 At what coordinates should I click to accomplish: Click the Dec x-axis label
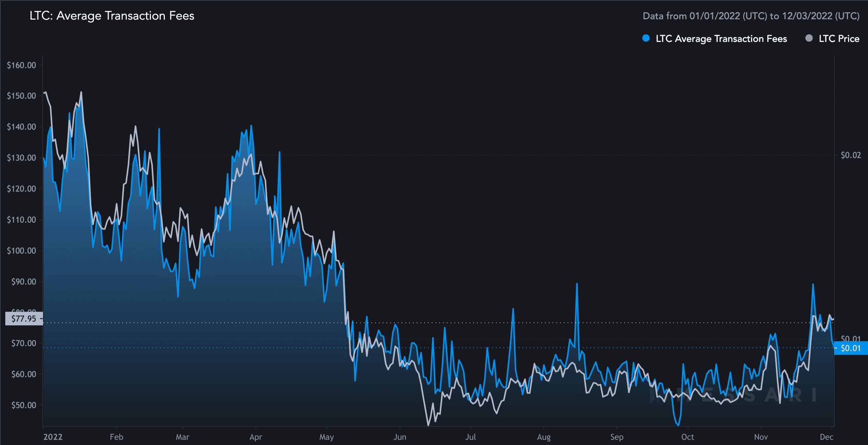(x=826, y=437)
